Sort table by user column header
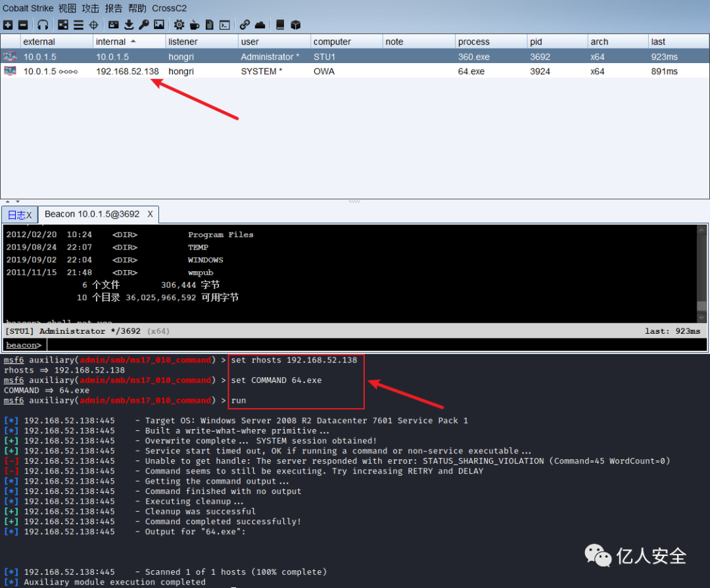The height and width of the screenshot is (588, 710). point(274,41)
